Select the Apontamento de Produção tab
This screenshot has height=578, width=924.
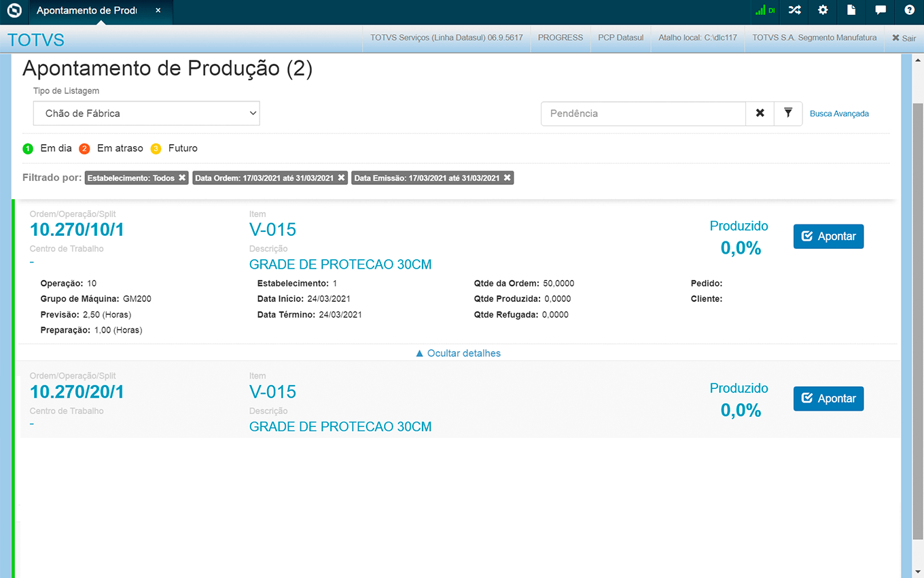[86, 11]
